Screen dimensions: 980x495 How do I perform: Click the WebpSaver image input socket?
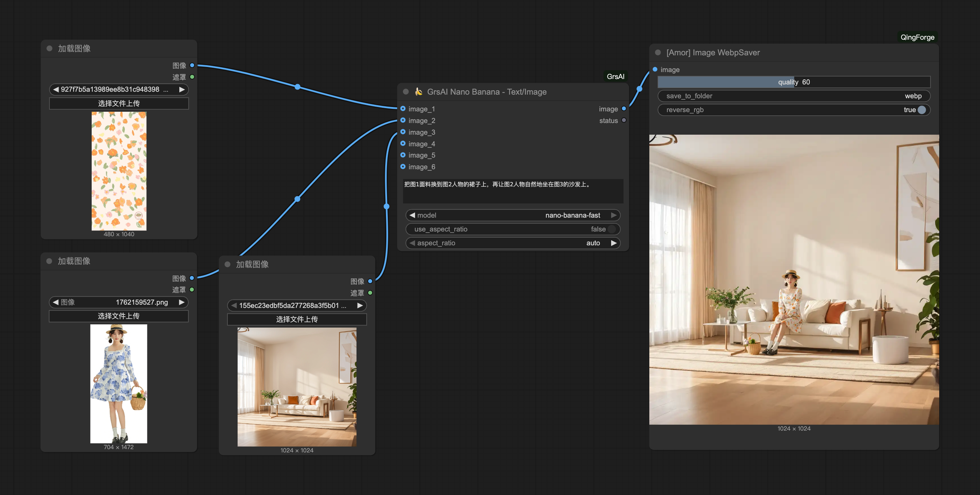(655, 69)
